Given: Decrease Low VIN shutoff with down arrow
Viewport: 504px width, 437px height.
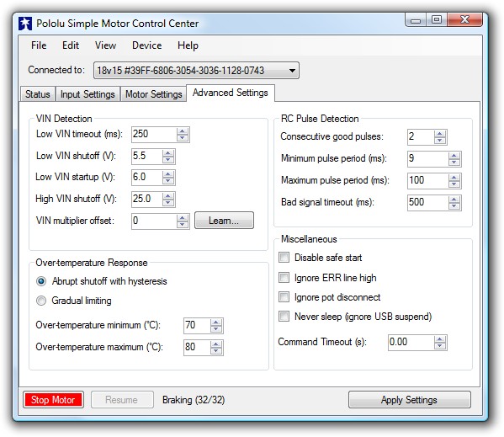Looking at the screenshot, I should click(168, 159).
